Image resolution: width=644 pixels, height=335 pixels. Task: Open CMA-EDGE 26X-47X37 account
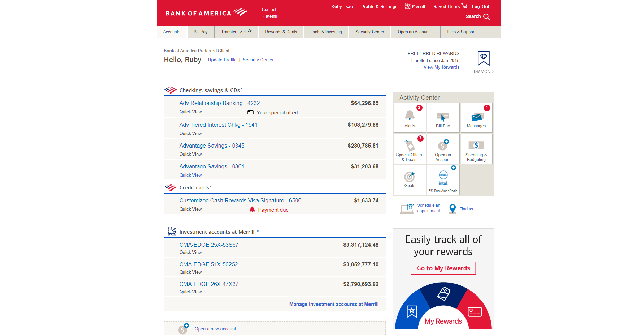click(209, 284)
